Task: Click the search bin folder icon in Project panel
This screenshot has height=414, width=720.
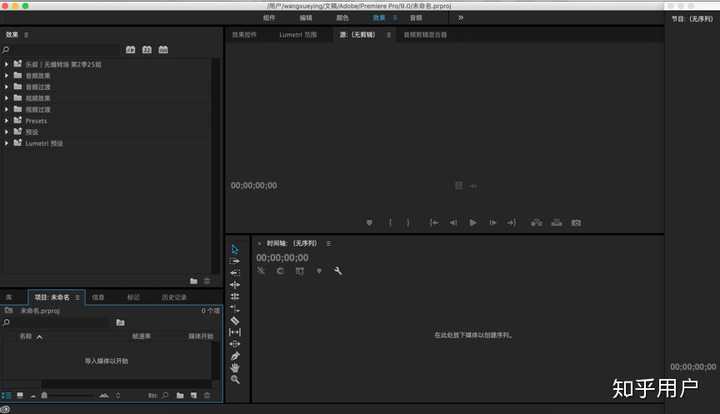Action: pos(120,323)
